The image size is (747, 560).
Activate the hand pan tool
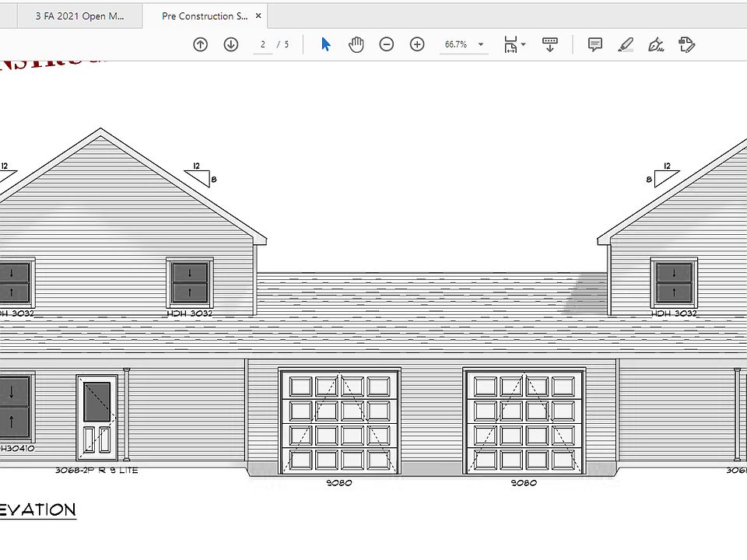coord(356,44)
